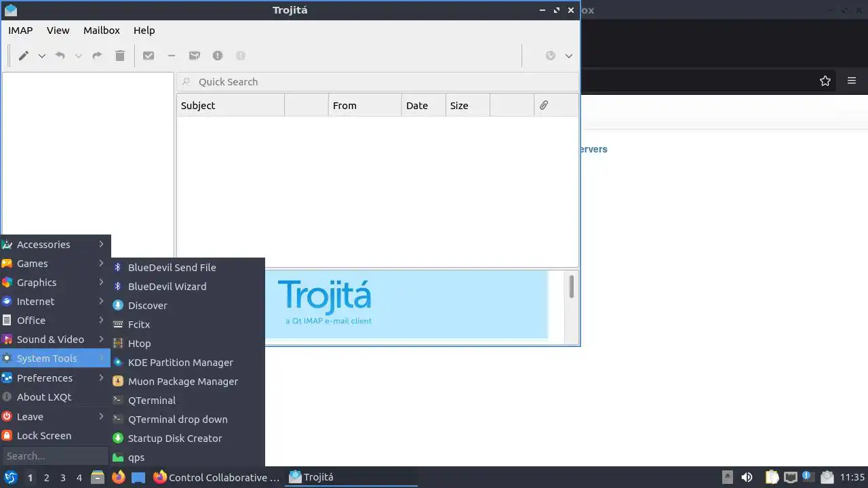The image size is (868, 488).
Task: Launch Fcitx from System Tools
Action: click(188, 324)
